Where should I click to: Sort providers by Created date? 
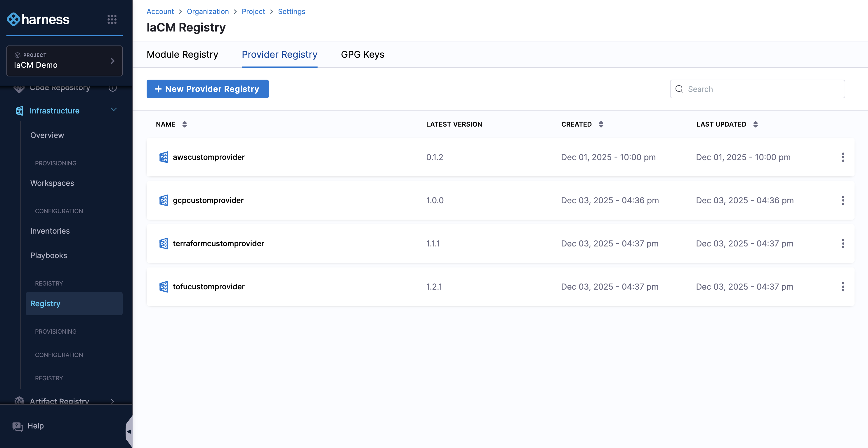coord(601,124)
